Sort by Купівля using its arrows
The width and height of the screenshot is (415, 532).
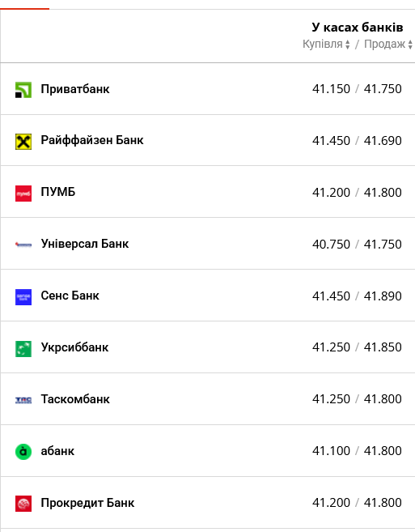click(x=347, y=45)
